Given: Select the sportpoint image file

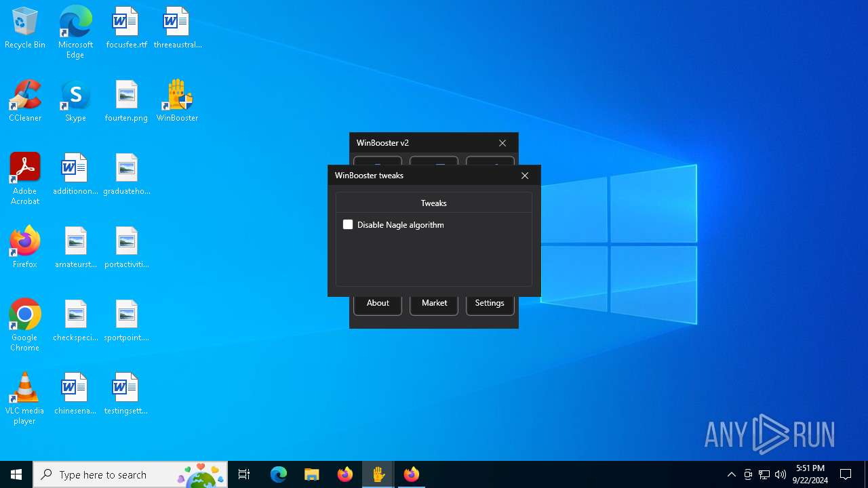Looking at the screenshot, I should pyautogui.click(x=126, y=321).
